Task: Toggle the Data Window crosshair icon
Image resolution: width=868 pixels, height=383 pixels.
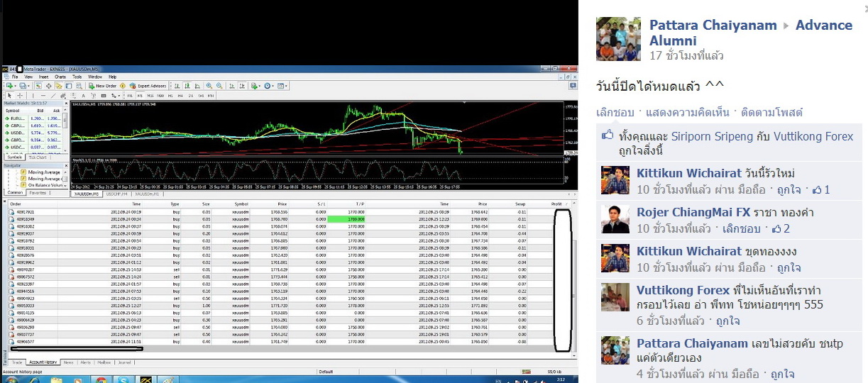Action: coord(48,86)
